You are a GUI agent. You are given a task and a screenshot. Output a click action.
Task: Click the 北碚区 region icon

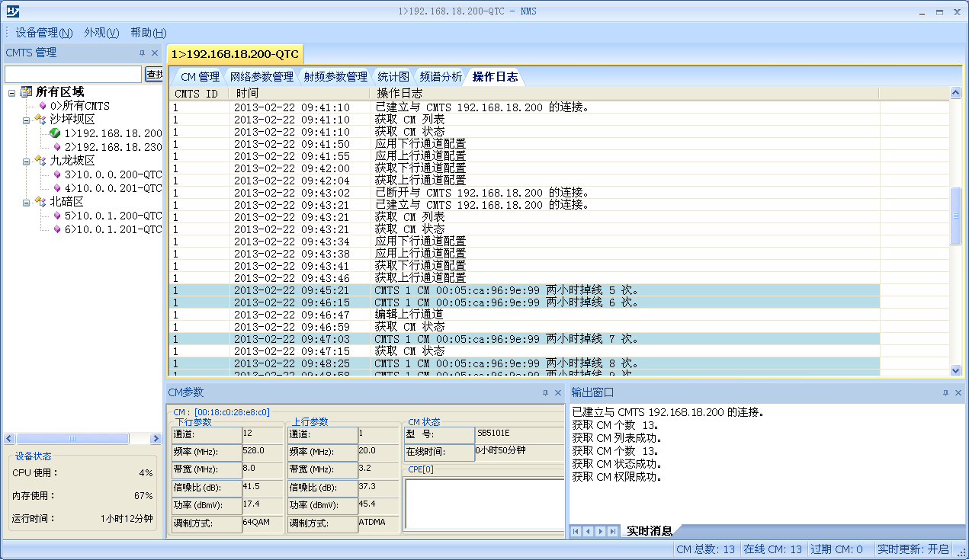[40, 202]
